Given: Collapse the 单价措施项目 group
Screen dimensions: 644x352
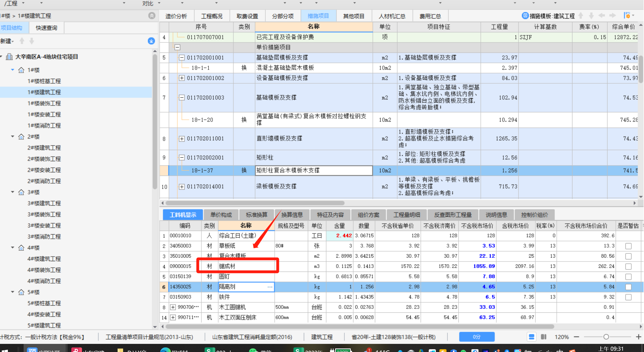Looking at the screenshot, I should [177, 47].
